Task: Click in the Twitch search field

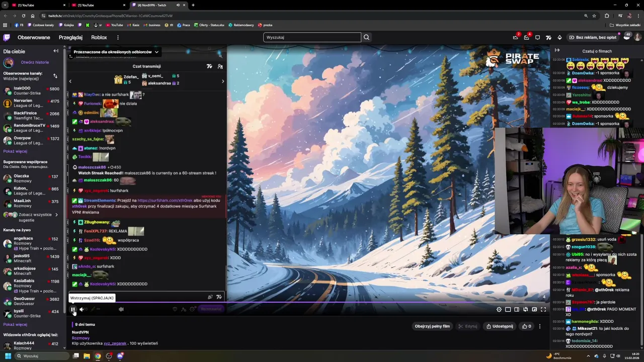Action: (x=312, y=37)
